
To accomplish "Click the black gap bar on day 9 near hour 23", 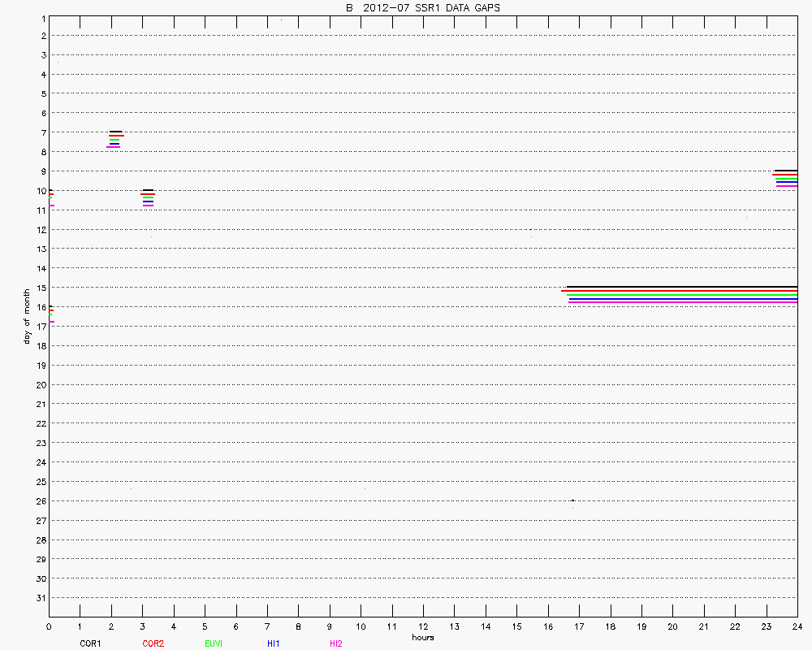I will 786,171.
